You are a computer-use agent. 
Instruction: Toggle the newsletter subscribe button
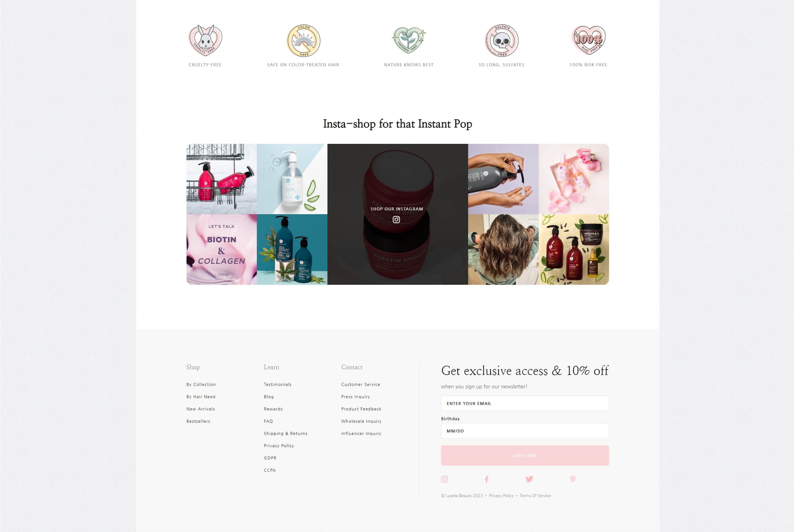[x=524, y=455]
